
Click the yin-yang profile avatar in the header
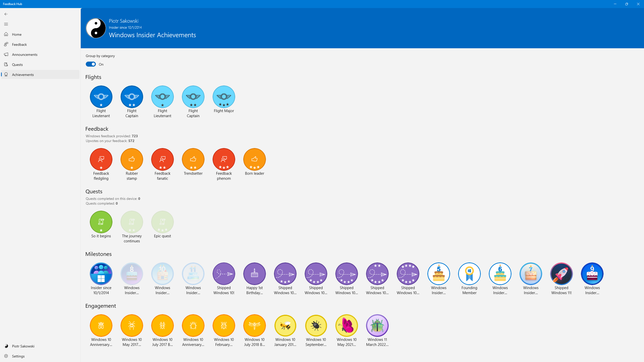tap(96, 28)
